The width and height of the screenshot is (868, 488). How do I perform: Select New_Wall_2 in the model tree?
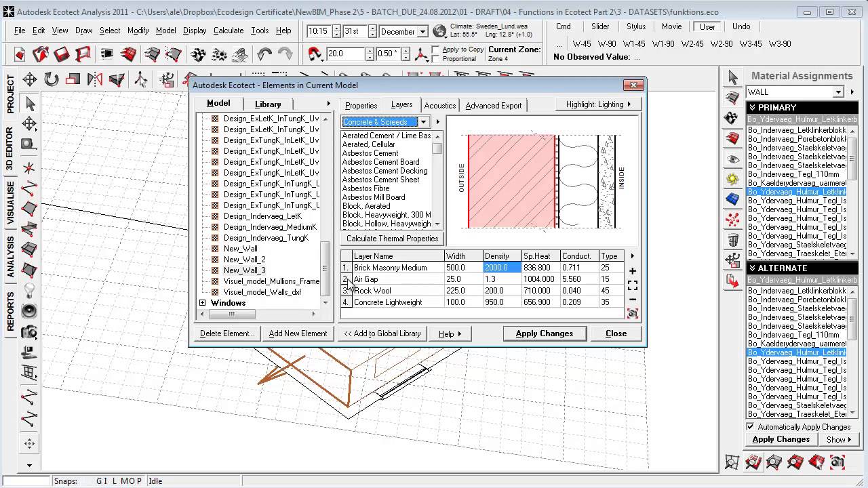245,260
